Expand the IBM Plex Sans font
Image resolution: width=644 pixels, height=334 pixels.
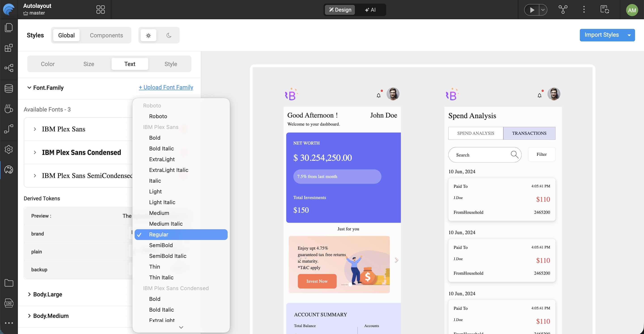point(35,129)
